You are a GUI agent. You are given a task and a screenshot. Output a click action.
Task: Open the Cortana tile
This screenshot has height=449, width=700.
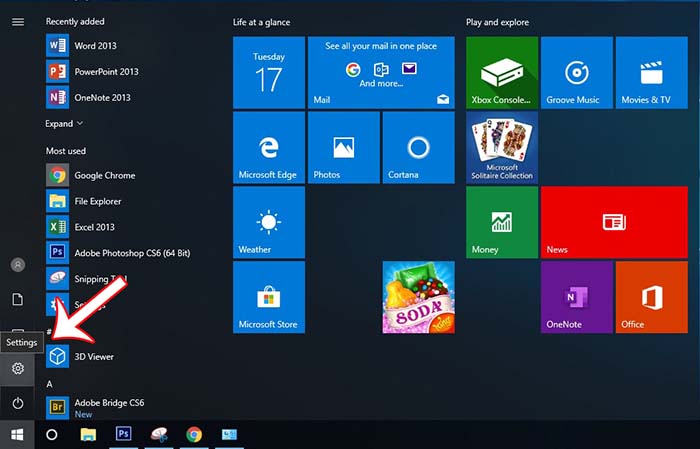click(418, 147)
